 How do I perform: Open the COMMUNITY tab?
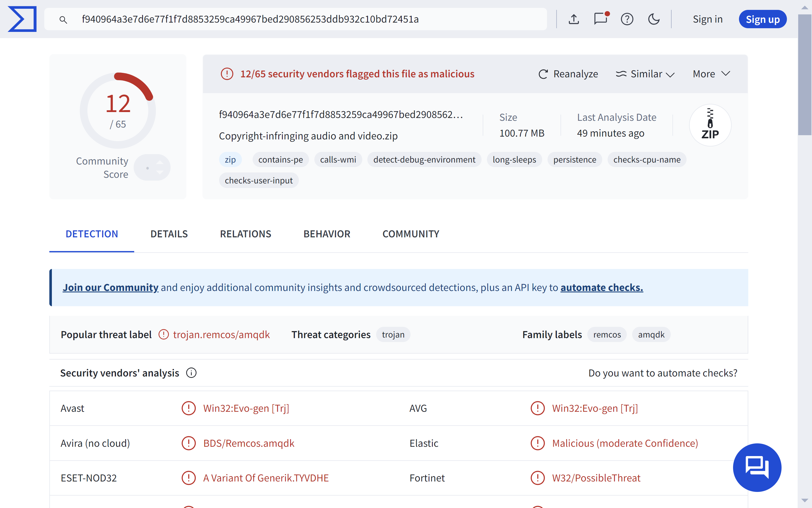411,234
